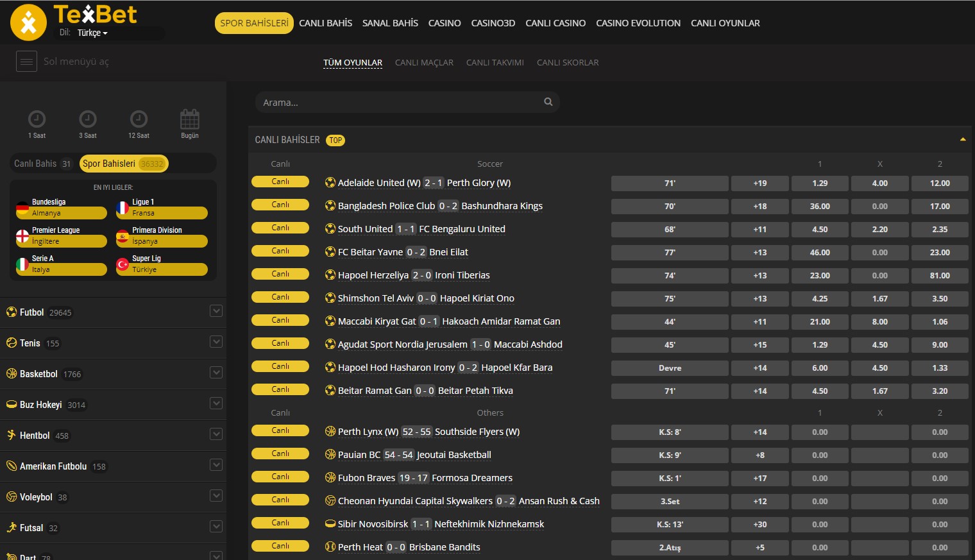This screenshot has height=560, width=975.
Task: Click hockey icon beside Sibir Novosibirsk match
Action: [330, 523]
